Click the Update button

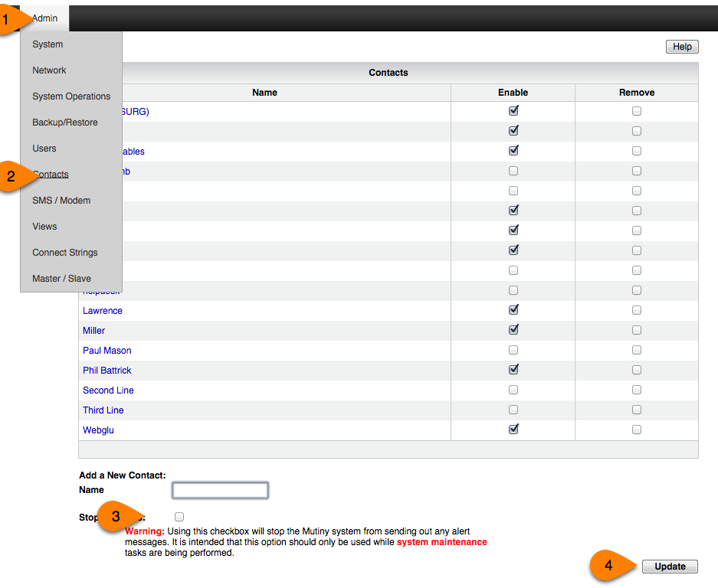coord(670,567)
